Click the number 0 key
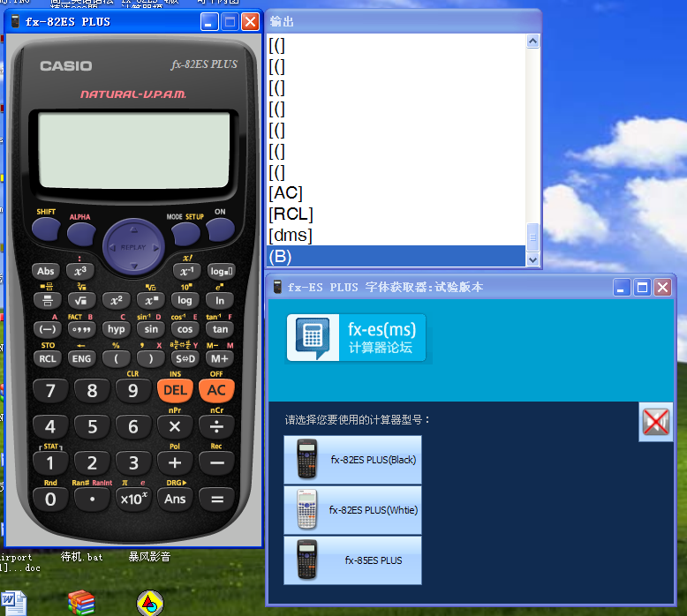This screenshot has width=687, height=616. (x=50, y=500)
